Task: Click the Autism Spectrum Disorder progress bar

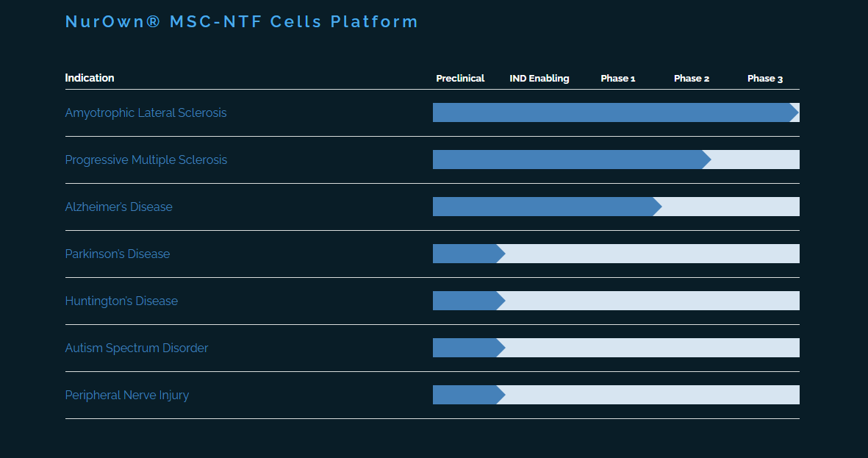Action: tap(616, 348)
